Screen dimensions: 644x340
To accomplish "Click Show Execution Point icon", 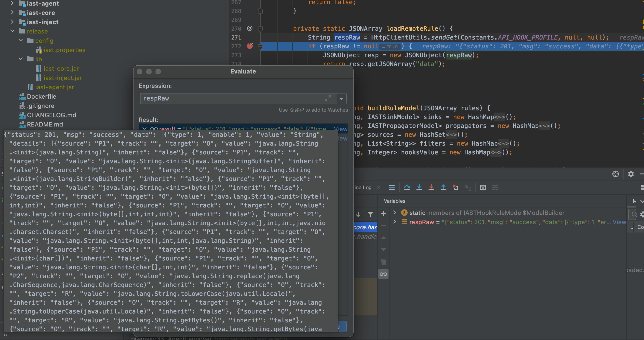I will pyautogui.click(x=392, y=187).
